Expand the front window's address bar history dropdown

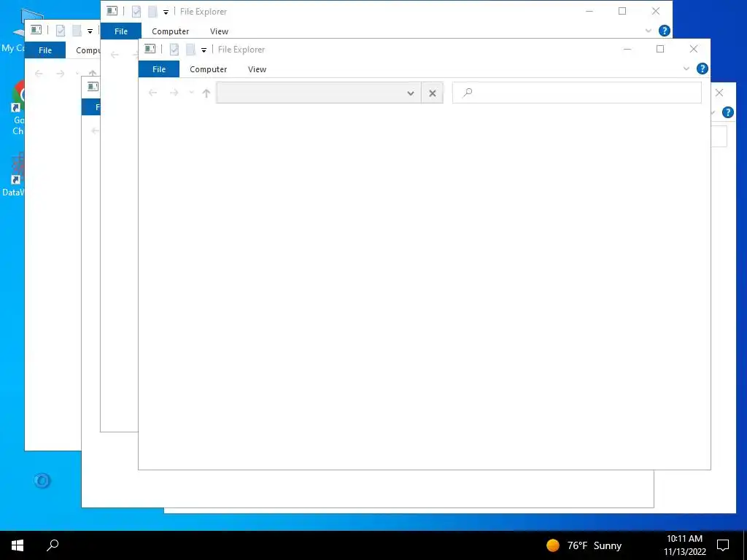click(411, 93)
